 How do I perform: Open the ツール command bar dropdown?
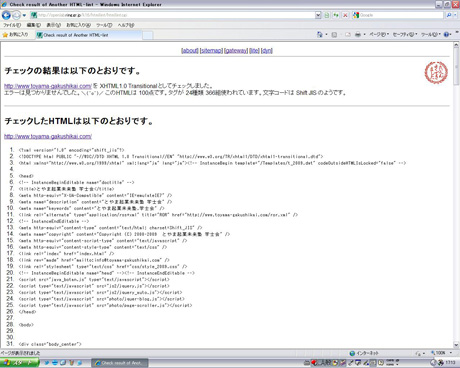coord(431,35)
